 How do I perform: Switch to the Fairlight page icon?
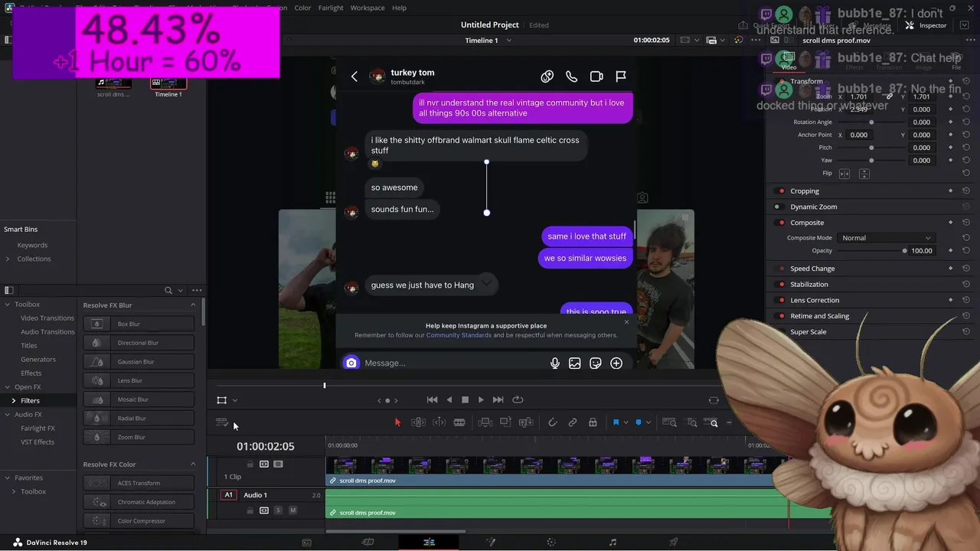(x=612, y=543)
